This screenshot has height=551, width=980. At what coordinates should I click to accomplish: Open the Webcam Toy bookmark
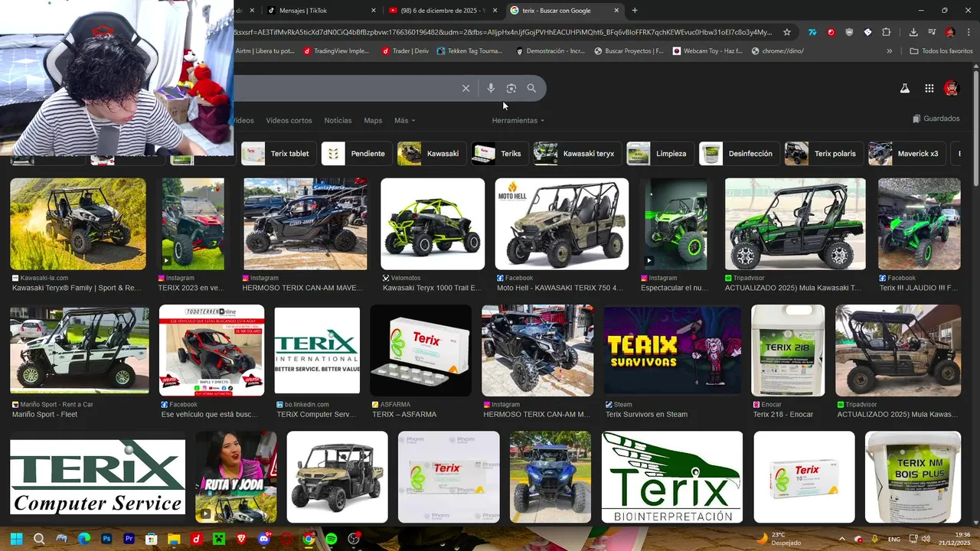[707, 51]
